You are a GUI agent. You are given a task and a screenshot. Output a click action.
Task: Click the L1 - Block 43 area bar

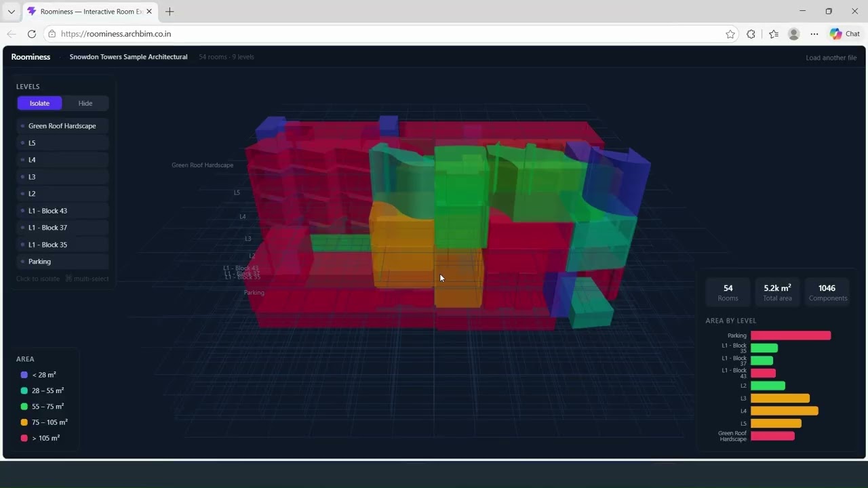[x=763, y=373]
